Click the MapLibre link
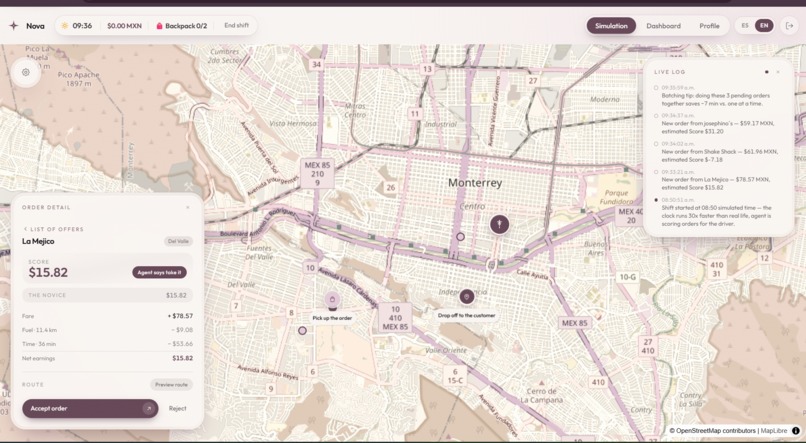 pyautogui.click(x=774, y=431)
